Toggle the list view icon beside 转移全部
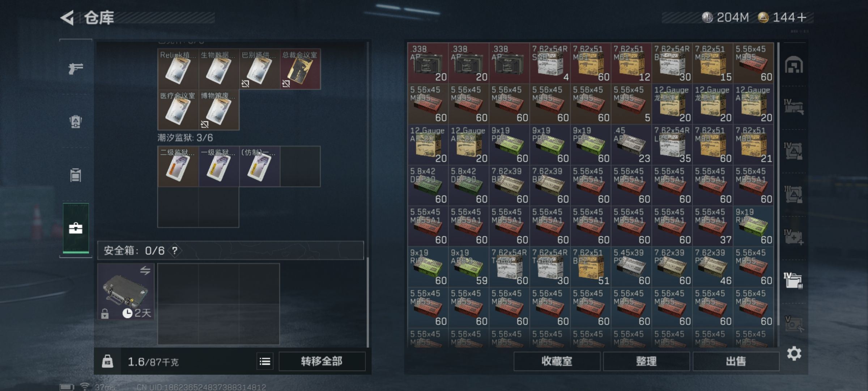 (265, 361)
